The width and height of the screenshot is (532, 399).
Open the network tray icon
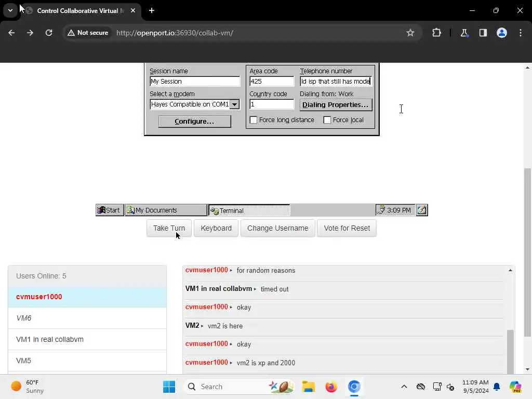(437, 387)
